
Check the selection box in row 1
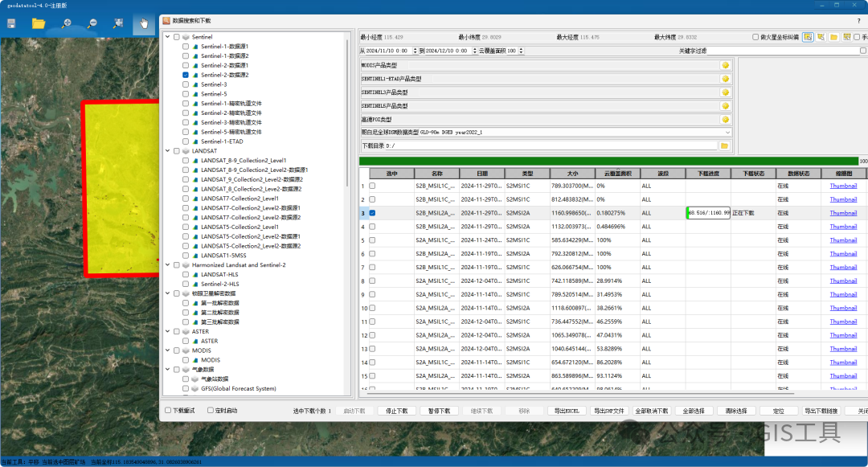372,186
